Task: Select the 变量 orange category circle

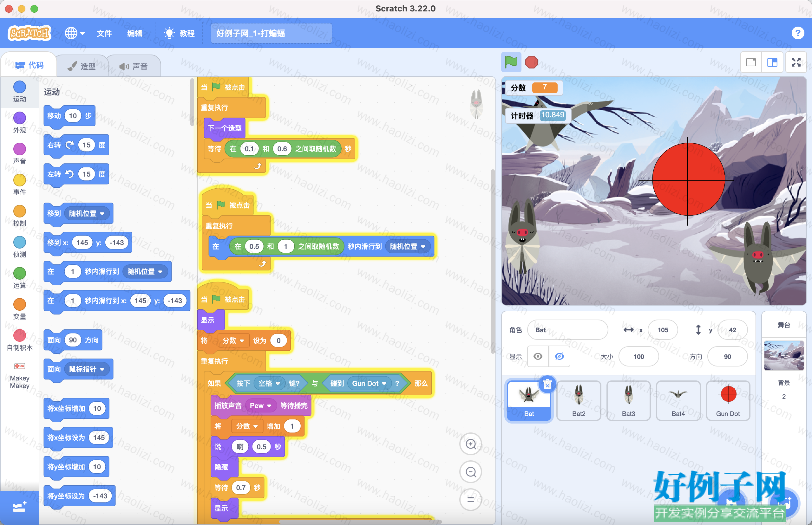Action: point(19,305)
